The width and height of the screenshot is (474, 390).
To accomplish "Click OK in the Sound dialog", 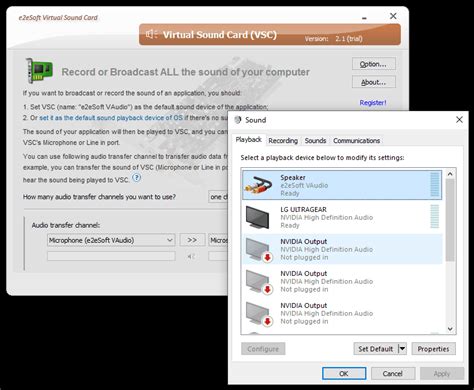I will point(344,373).
